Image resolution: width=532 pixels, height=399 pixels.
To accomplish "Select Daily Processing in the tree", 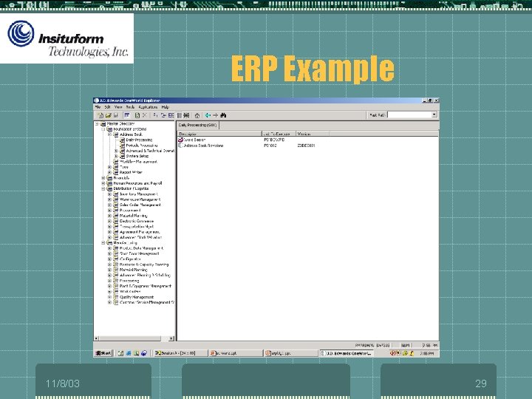I will pyautogui.click(x=139, y=140).
